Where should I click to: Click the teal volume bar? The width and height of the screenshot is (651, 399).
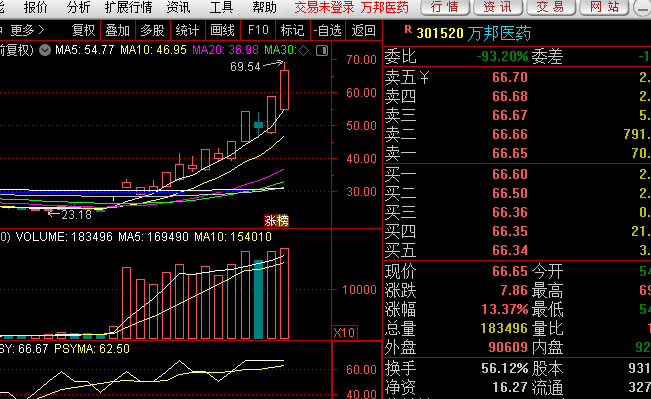258,299
